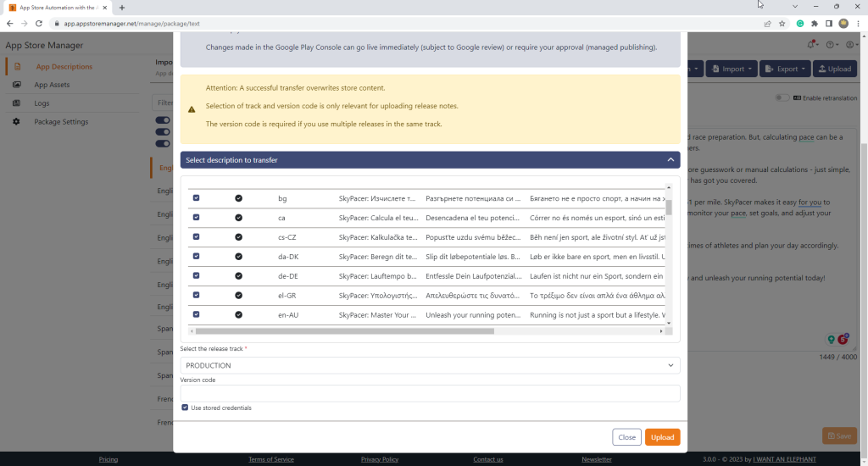This screenshot has width=868, height=466.
Task: Open Terms of Service footer link
Action: (270, 459)
